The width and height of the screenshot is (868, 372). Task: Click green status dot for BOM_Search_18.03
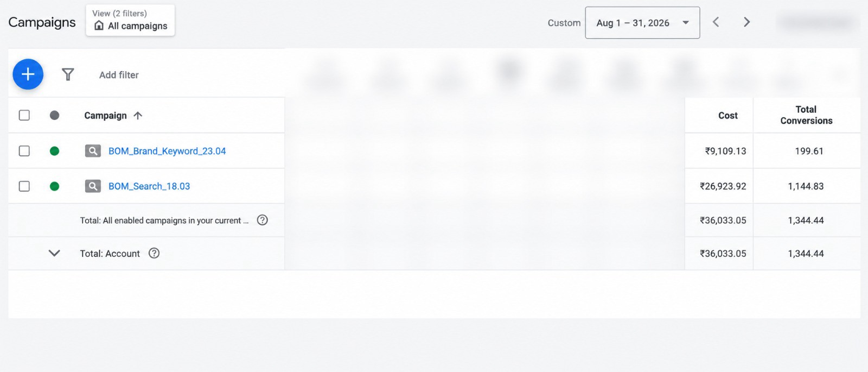coord(54,186)
